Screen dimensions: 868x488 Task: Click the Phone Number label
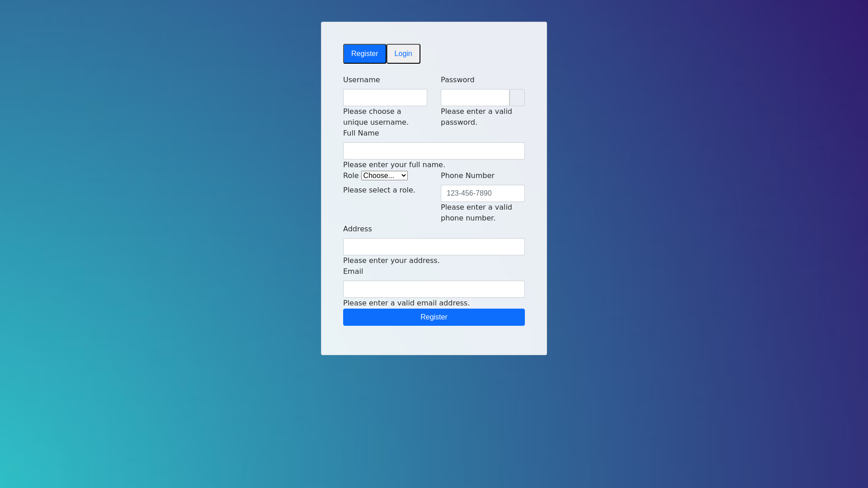coord(467,176)
